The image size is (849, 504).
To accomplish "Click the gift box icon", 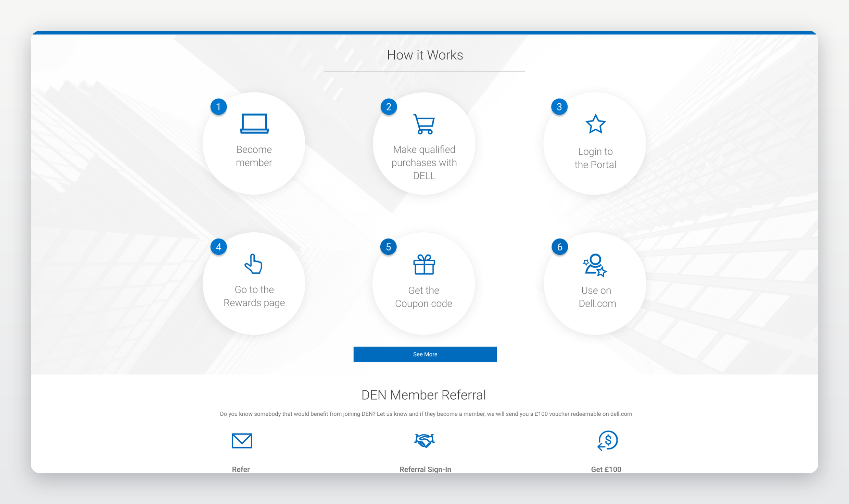I will (x=424, y=264).
